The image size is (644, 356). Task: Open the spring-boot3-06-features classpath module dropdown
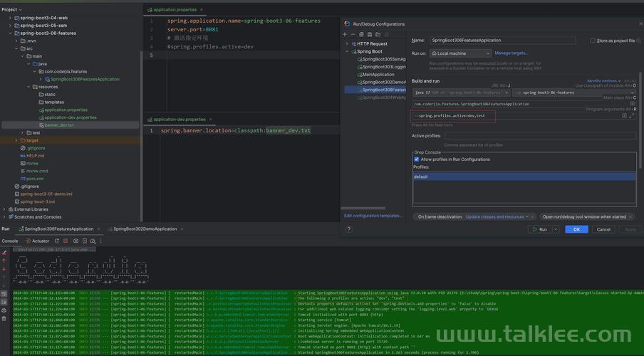pyautogui.click(x=573, y=93)
